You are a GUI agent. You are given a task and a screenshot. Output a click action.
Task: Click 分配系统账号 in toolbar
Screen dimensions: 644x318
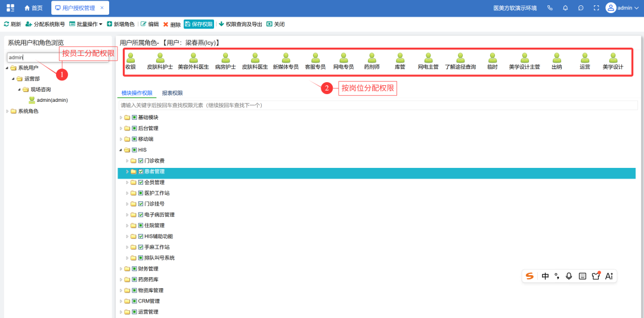[x=45, y=24]
